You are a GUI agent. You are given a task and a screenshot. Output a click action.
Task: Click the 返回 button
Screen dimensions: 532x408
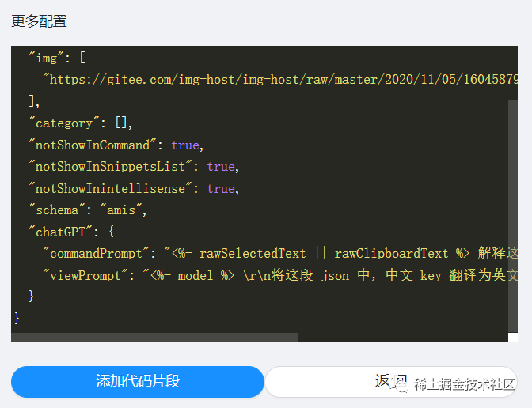click(390, 382)
